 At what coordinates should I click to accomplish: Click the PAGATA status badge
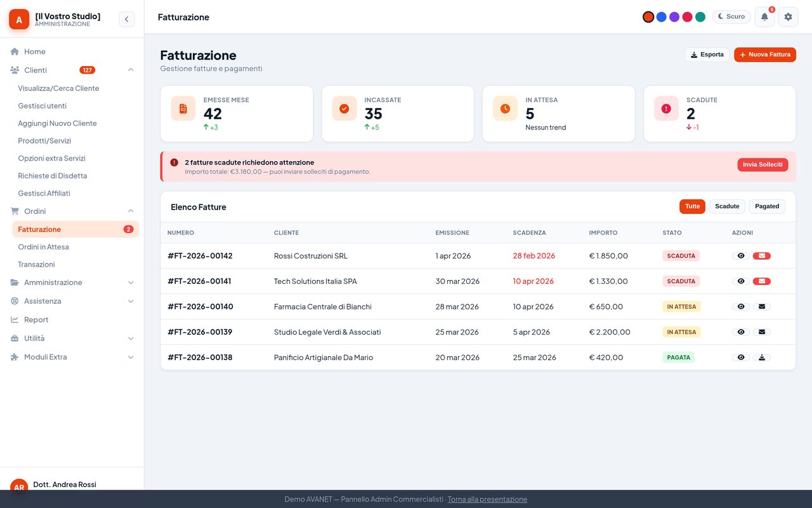(x=679, y=358)
